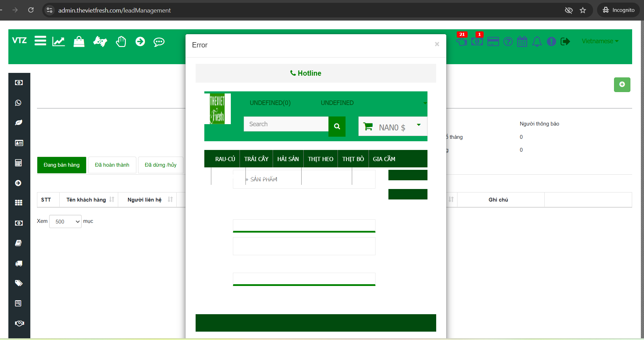Click the Hotline link
Screen dimensions: 644x340
[x=306, y=73]
